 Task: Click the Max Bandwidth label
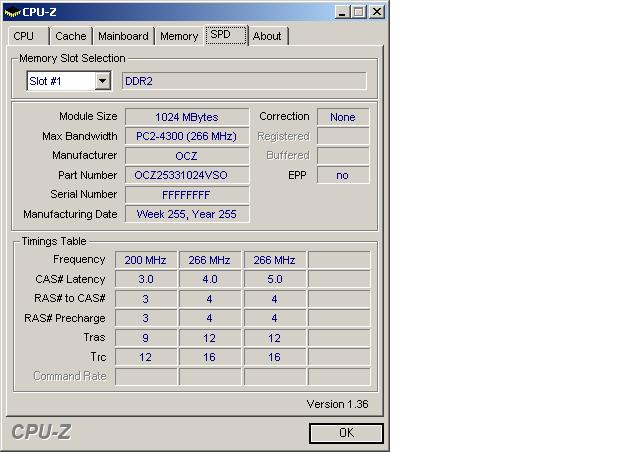pos(80,136)
